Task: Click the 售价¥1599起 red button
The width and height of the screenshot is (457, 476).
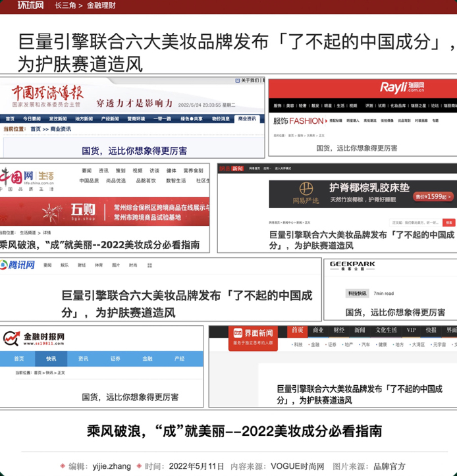Action: (433, 197)
